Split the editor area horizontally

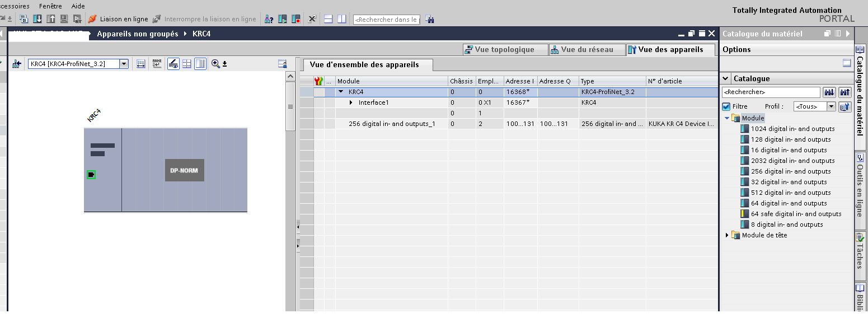click(329, 19)
